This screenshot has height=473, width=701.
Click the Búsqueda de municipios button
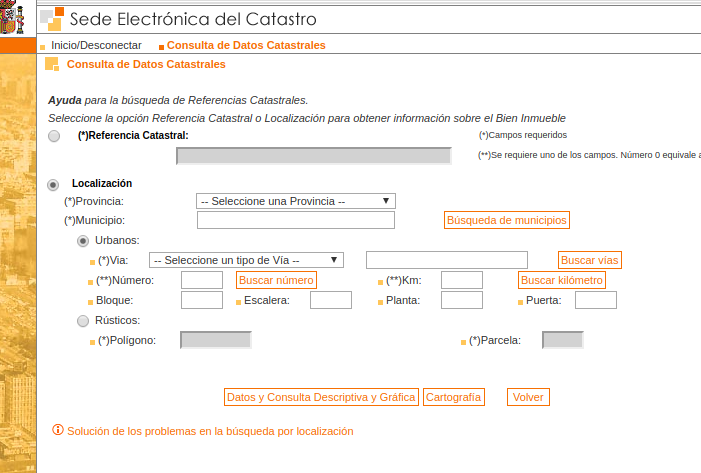point(507,220)
